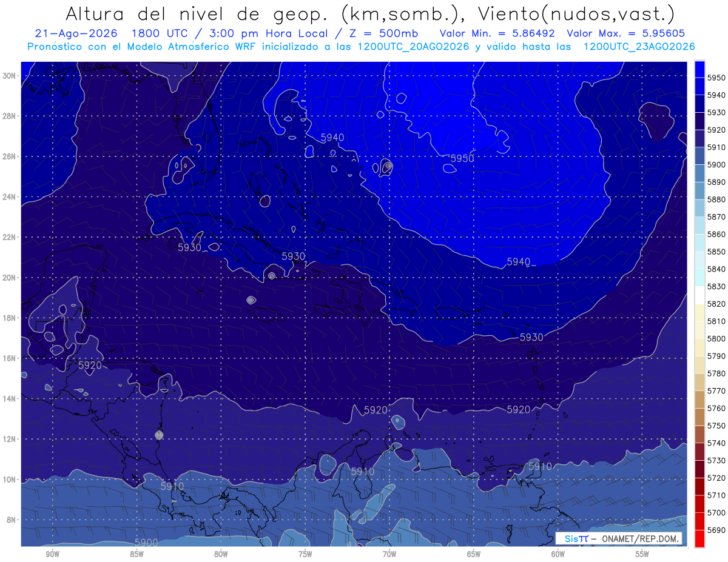Click the 80W longitude axis label
Image resolution: width=728 pixels, height=562 pixels.
pyautogui.click(x=221, y=554)
